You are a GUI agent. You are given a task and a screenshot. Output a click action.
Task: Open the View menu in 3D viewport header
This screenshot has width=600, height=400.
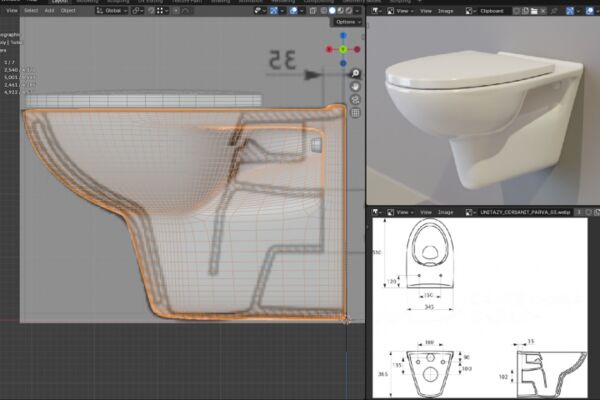(12, 11)
